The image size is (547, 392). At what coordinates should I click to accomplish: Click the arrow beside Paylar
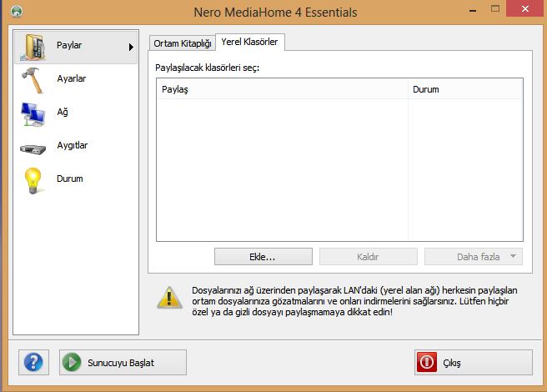tap(131, 48)
